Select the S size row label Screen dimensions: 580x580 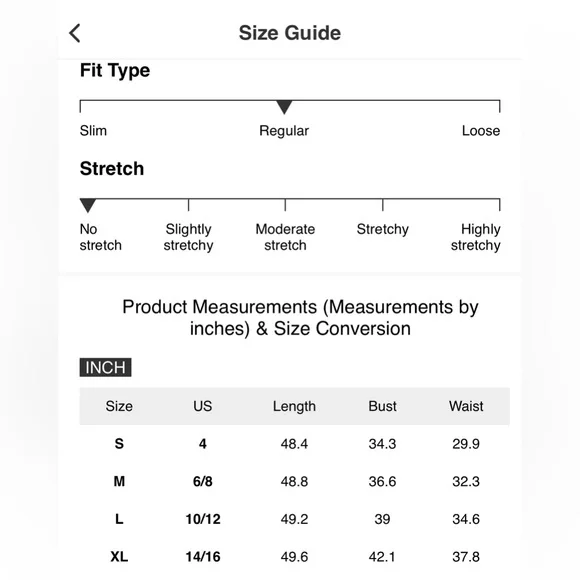pos(119,444)
